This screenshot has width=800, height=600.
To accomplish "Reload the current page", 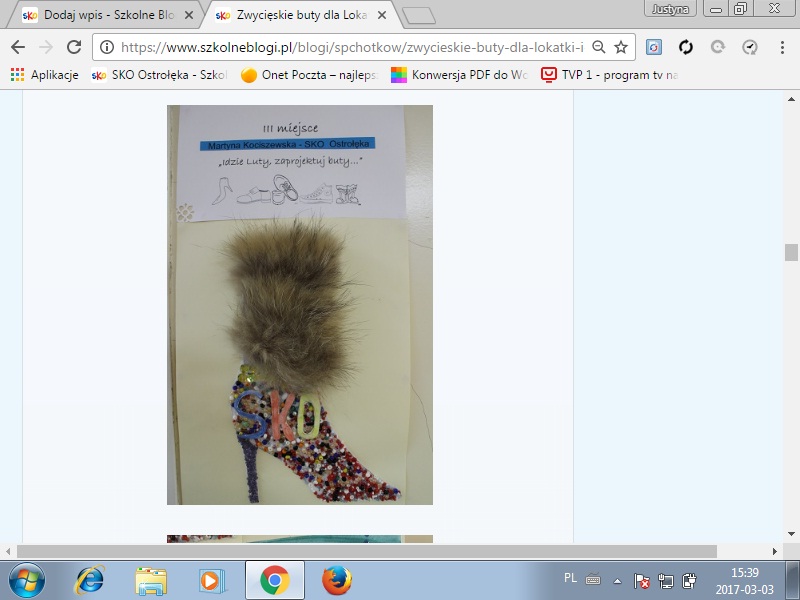I will [x=74, y=47].
